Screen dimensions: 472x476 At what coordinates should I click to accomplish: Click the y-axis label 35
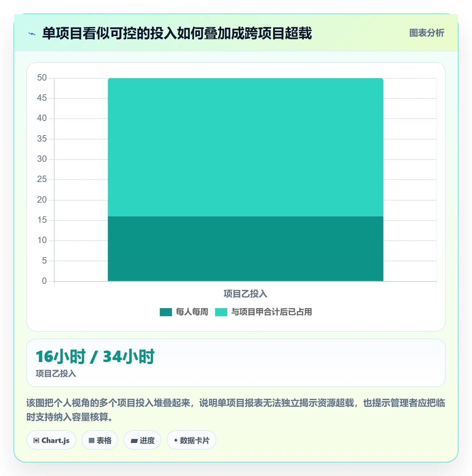(42, 139)
